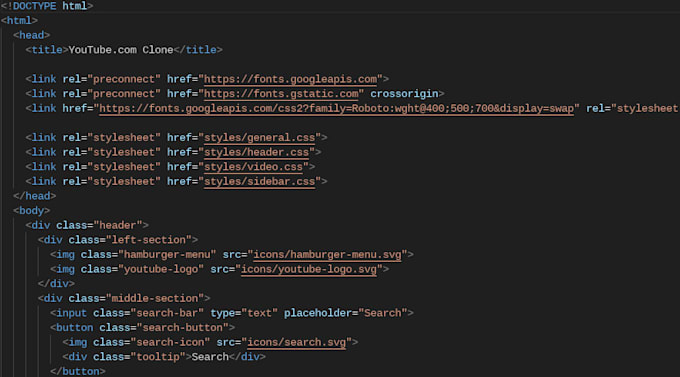Click the "search-button" class value
680x377 pixels.
(x=183, y=328)
